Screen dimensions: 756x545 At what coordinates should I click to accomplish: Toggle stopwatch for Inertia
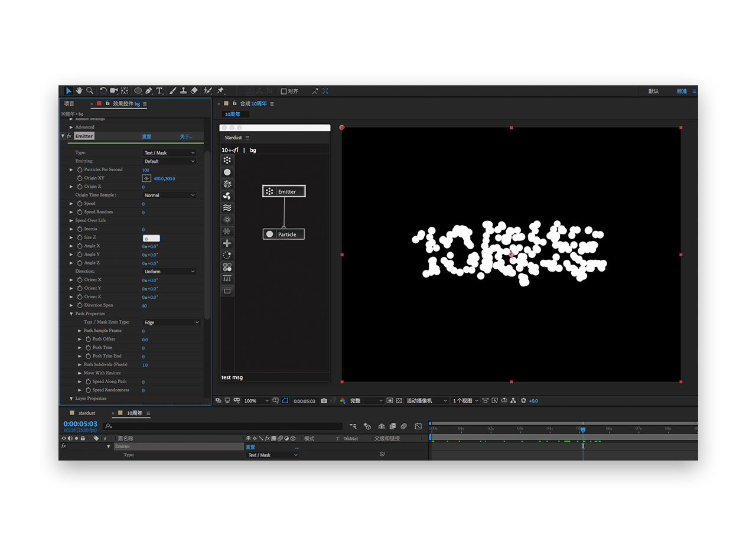[x=80, y=229]
